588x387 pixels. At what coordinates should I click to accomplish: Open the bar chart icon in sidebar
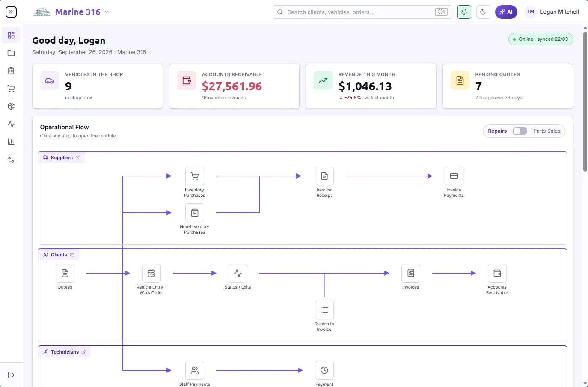[x=11, y=142]
